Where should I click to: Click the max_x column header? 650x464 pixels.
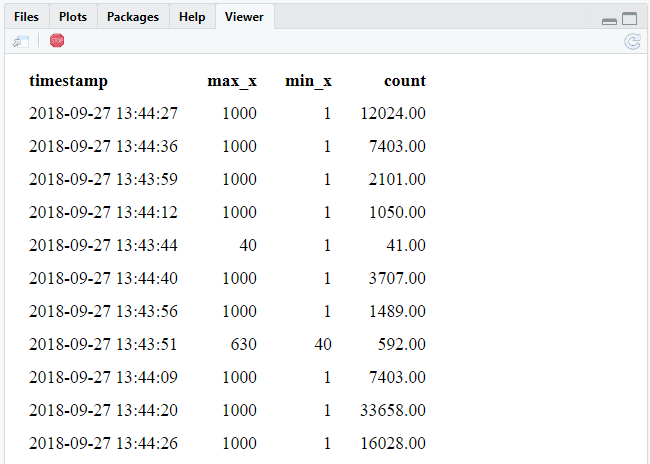pos(231,81)
